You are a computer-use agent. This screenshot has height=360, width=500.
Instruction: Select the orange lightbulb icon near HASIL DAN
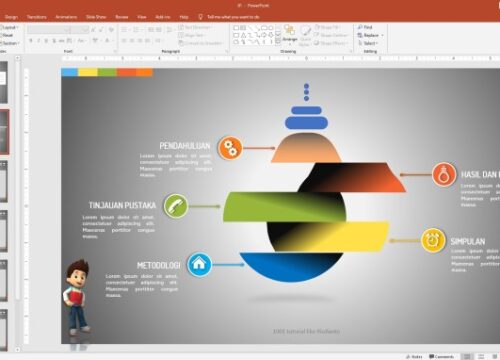[x=444, y=174]
